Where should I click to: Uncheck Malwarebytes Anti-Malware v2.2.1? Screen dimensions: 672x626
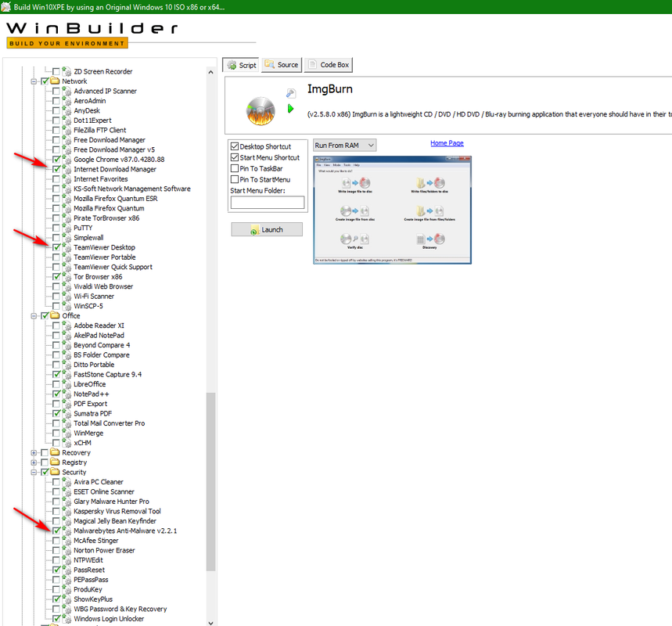pos(56,531)
